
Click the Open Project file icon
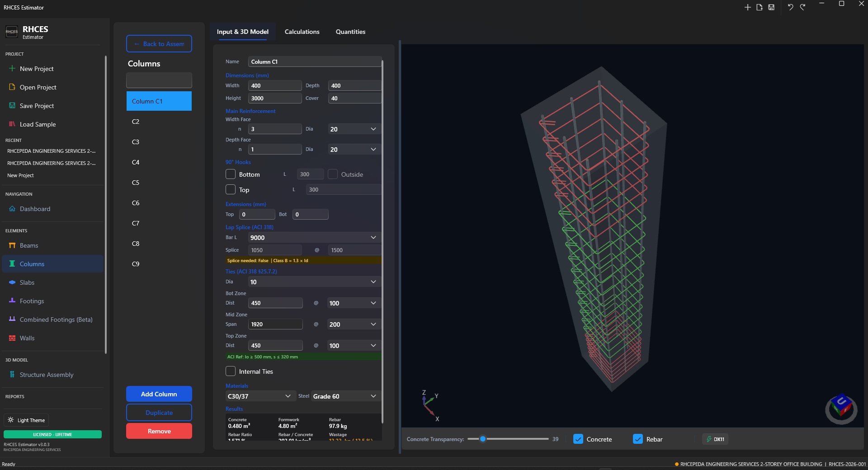[12, 87]
